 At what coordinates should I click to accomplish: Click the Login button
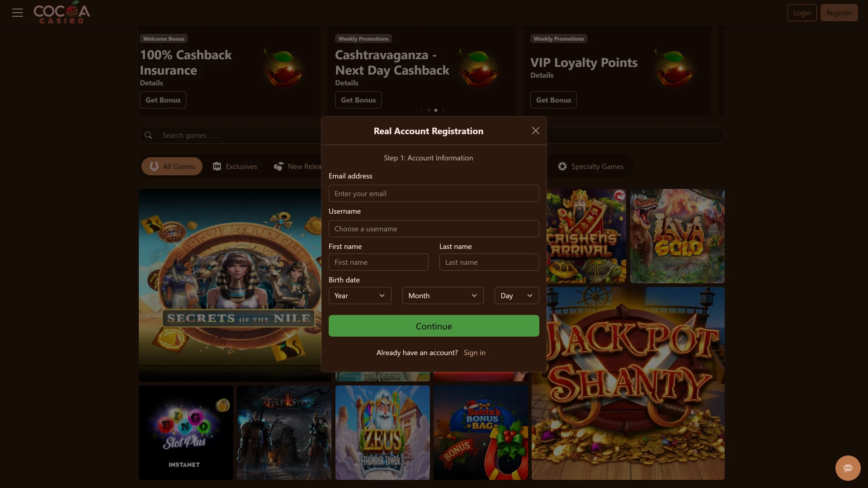pyautogui.click(x=802, y=13)
